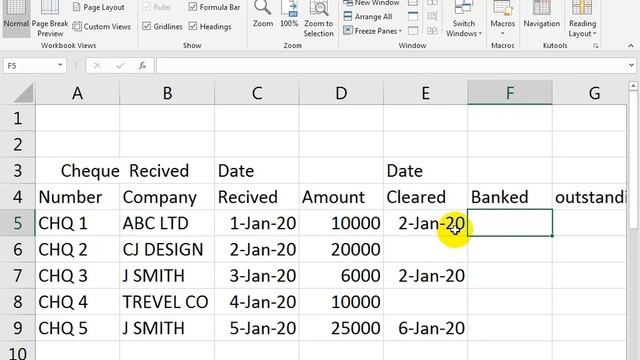This screenshot has height=360, width=640.
Task: Click cell with 'TREVEL CO'
Action: click(167, 302)
